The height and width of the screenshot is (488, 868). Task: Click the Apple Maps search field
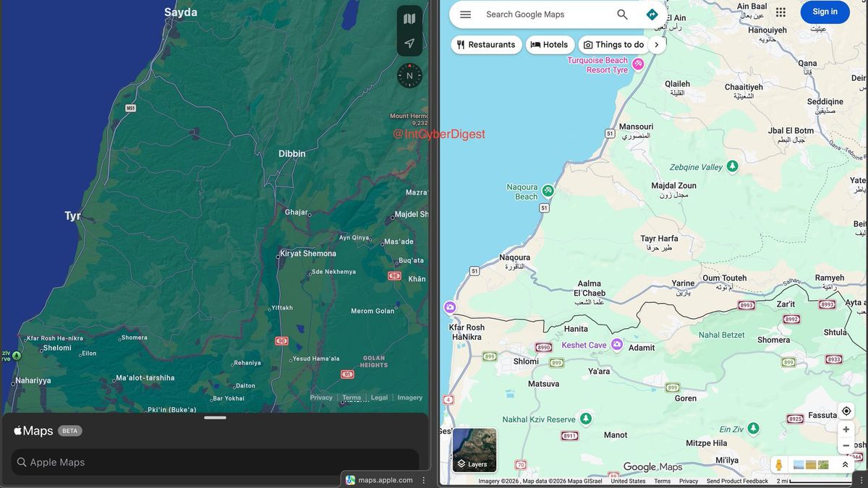[x=215, y=462]
